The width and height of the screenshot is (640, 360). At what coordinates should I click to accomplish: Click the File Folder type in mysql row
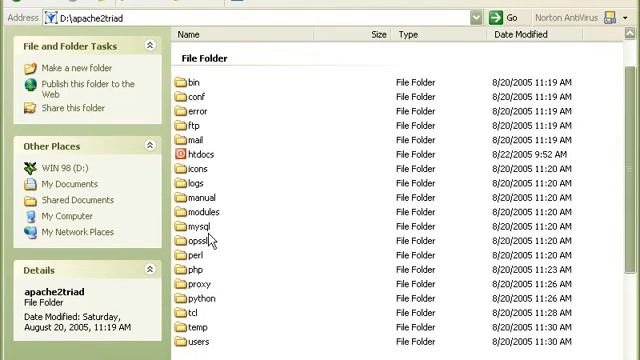(x=416, y=227)
